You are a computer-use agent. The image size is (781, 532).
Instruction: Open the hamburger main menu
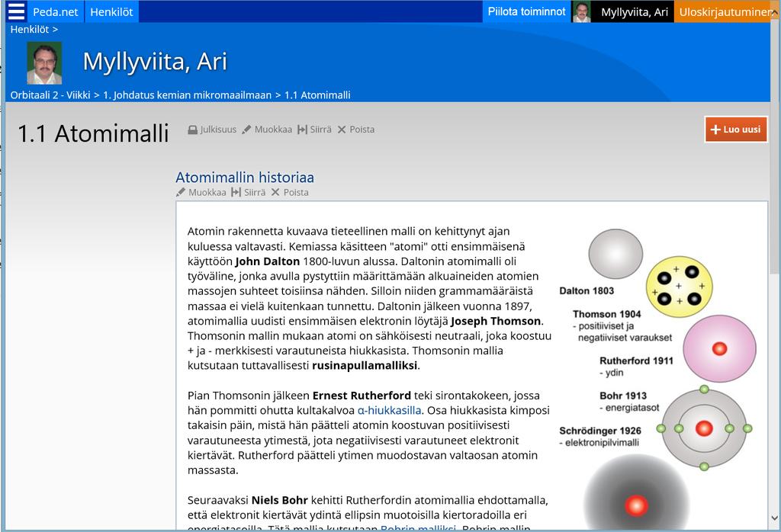pyautogui.click(x=17, y=11)
